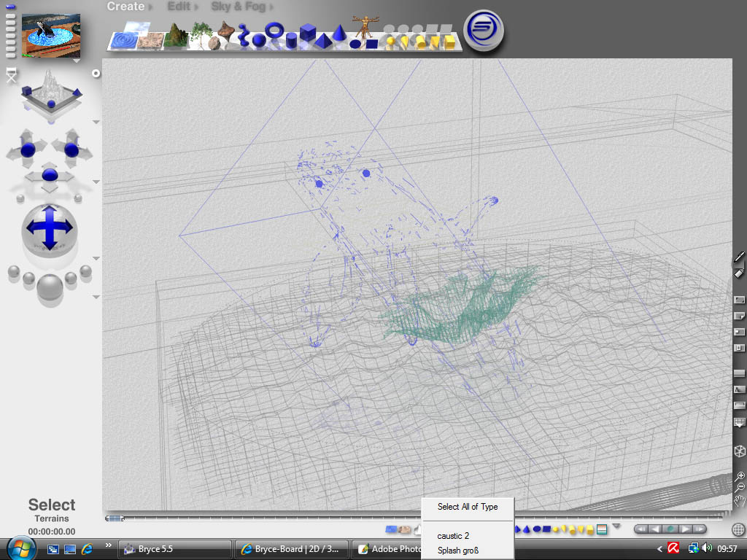Image resolution: width=747 pixels, height=560 pixels.
Task: Select the hand pan tool
Action: [x=740, y=500]
